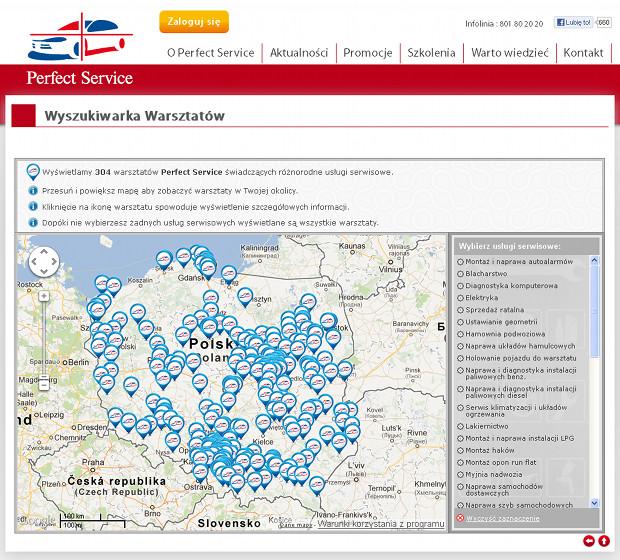The image size is (620, 560).
Task: Select Naprawa samochodów dostawczych option
Action: click(x=500, y=490)
